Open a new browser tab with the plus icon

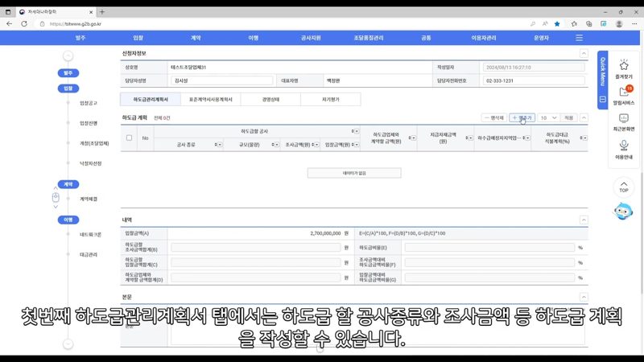pyautogui.click(x=102, y=12)
